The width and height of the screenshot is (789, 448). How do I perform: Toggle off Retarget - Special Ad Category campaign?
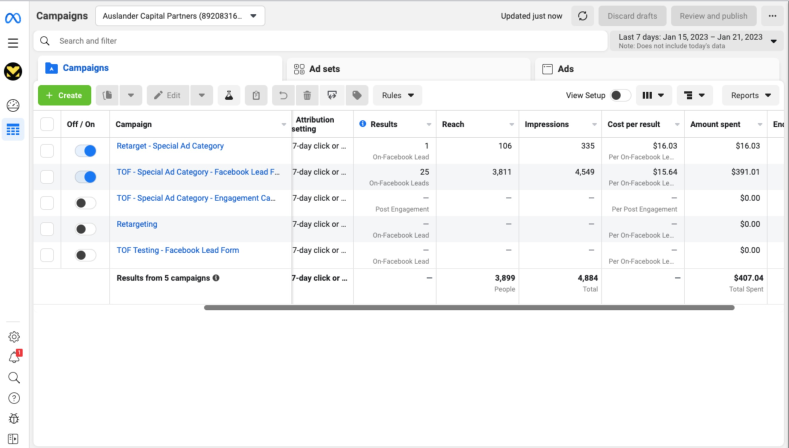(86, 151)
